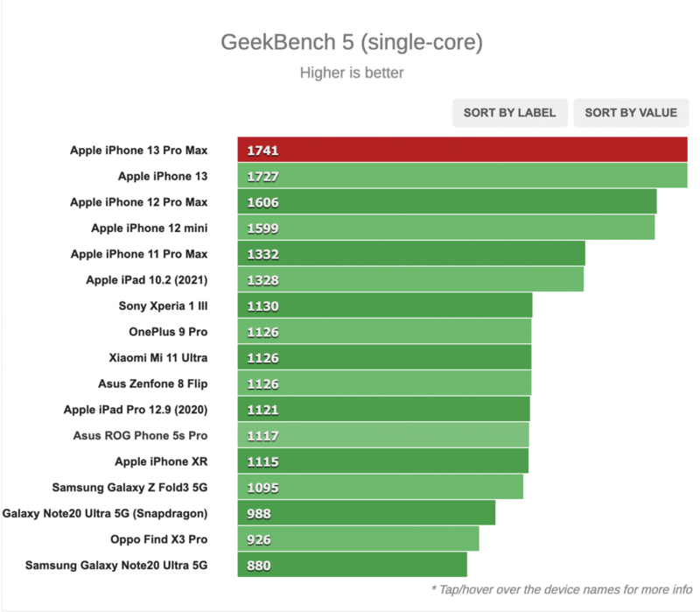The height and width of the screenshot is (612, 700).
Task: Click the Apple iPhone XR device label
Action: click(165, 461)
